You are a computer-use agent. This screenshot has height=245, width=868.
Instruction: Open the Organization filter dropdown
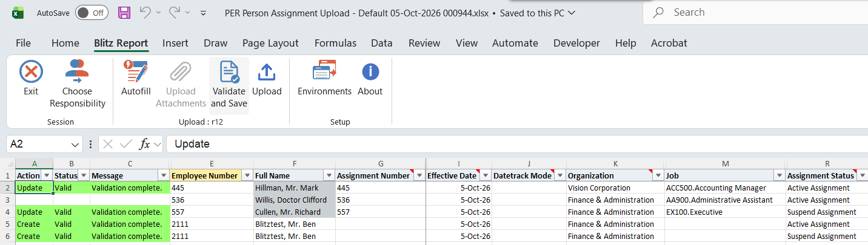[x=658, y=175]
